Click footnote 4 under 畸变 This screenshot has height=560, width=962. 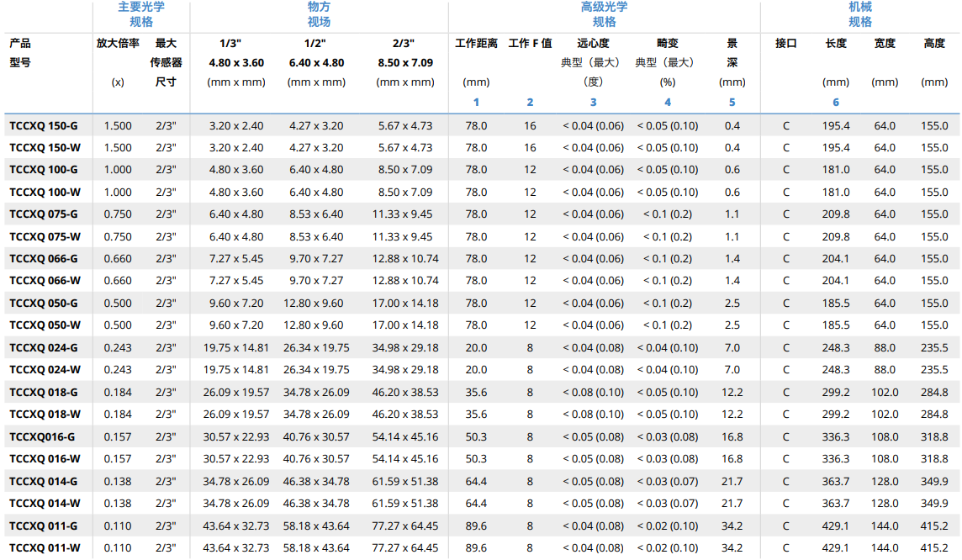click(668, 103)
